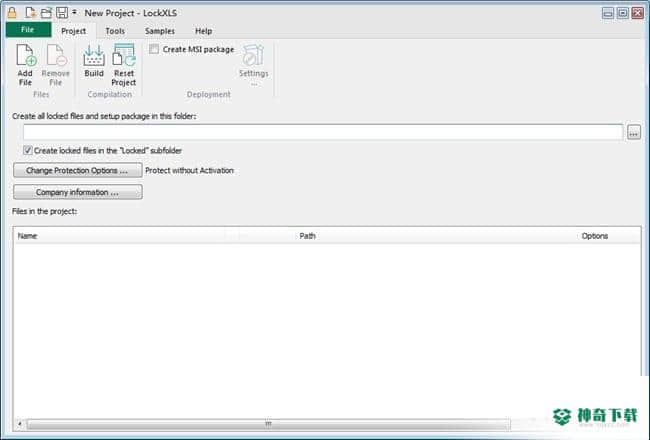Click Save icon in quick access toolbar
The height and width of the screenshot is (440, 650).
[62, 13]
